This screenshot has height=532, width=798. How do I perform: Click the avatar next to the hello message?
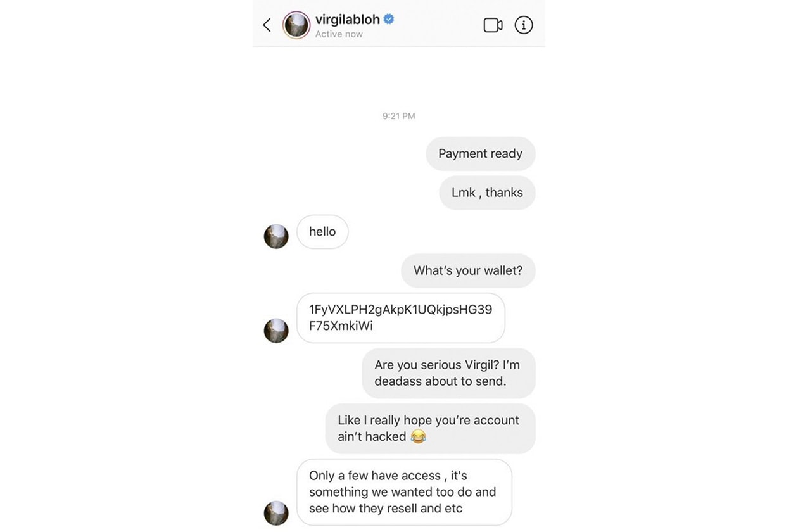click(x=275, y=236)
